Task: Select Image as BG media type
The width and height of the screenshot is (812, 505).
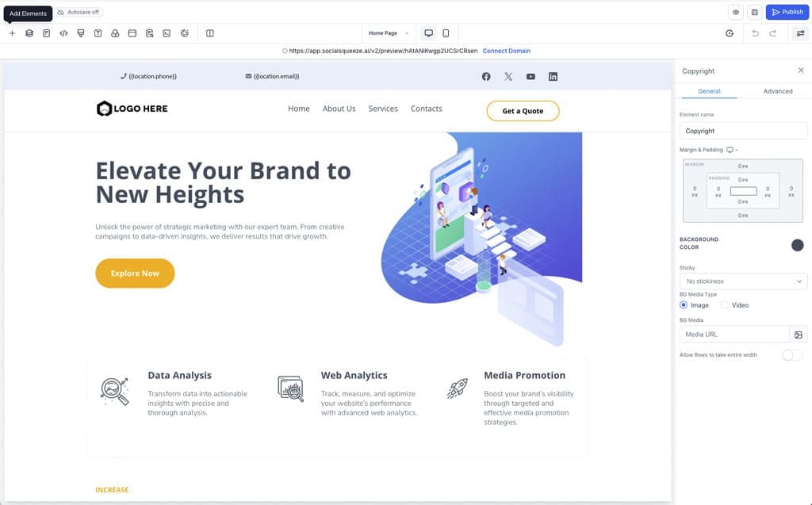Action: point(684,305)
